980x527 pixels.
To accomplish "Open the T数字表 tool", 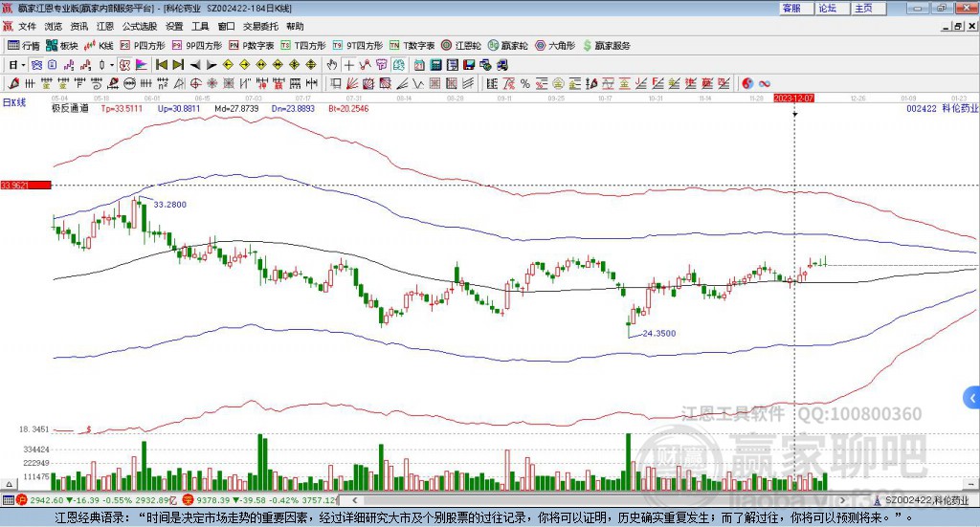I will point(412,46).
